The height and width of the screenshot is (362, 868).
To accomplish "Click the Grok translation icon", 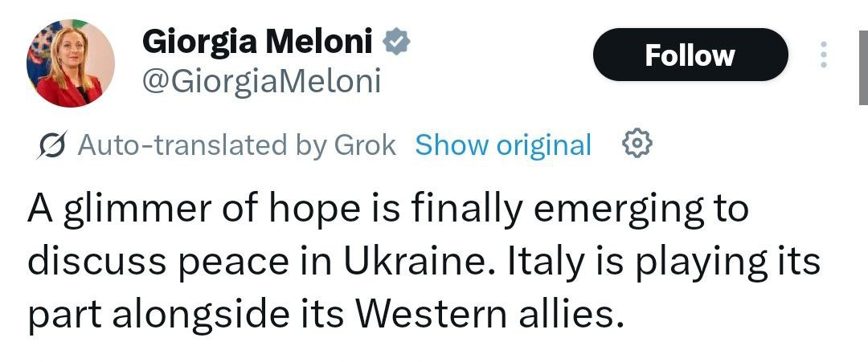I will [x=52, y=145].
